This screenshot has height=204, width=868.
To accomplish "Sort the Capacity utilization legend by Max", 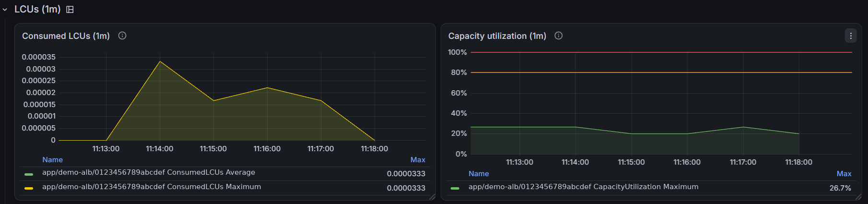I will (x=844, y=174).
